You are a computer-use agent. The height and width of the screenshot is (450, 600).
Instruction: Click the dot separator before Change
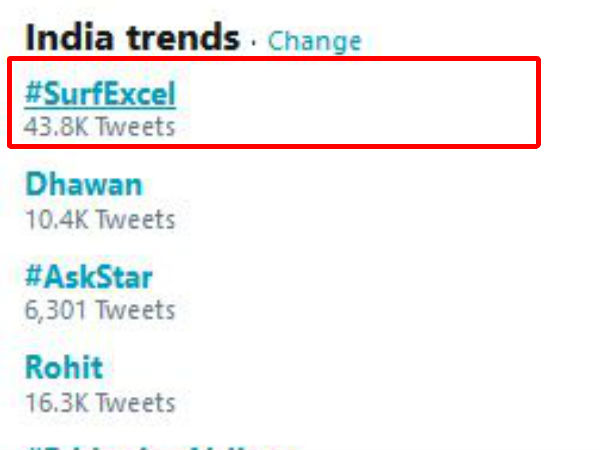254,42
